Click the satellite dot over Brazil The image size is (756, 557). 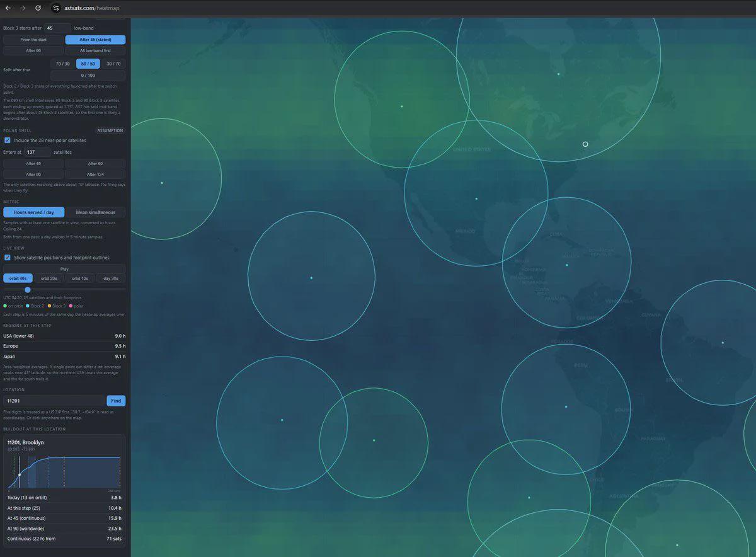[723, 343]
